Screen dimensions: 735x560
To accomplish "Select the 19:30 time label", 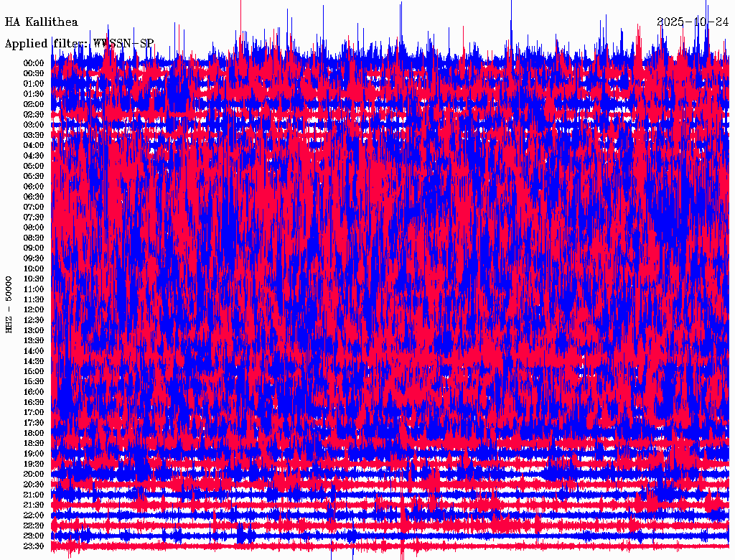I will coord(34,464).
